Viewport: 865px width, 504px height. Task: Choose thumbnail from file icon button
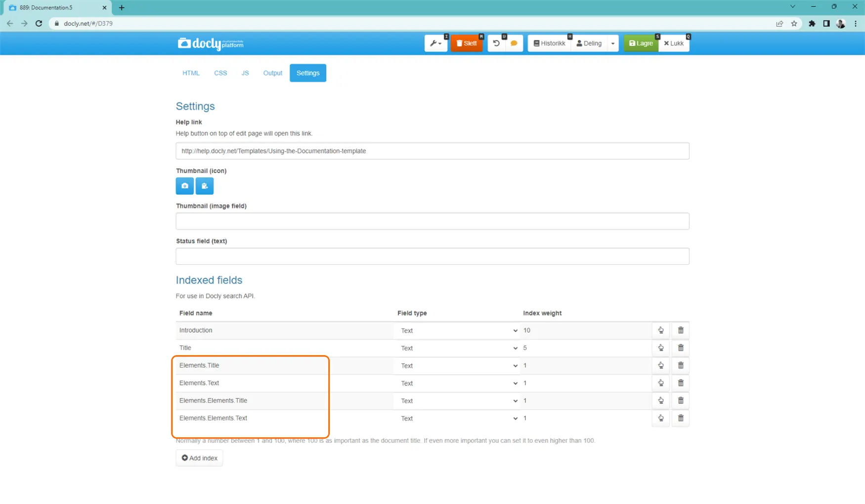(205, 186)
